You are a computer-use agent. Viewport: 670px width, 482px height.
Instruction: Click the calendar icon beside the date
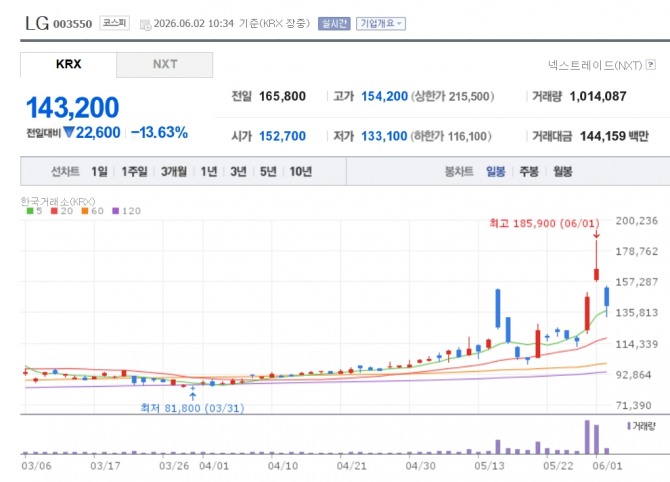145,25
